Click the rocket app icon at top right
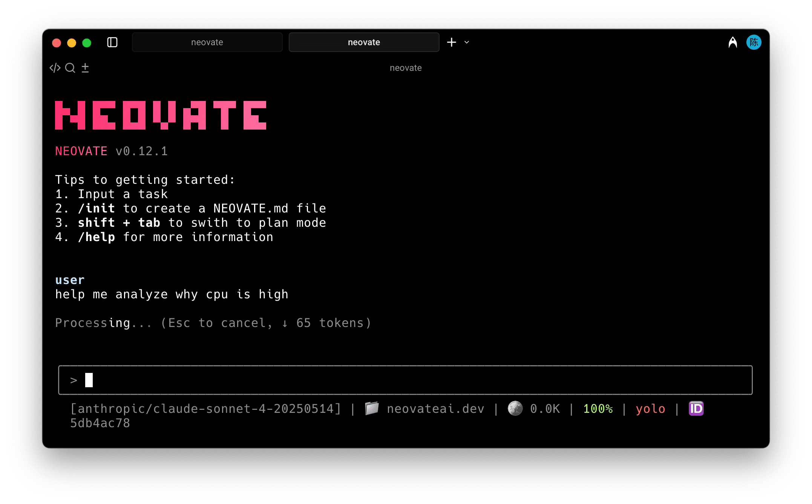This screenshot has width=812, height=504. (732, 42)
